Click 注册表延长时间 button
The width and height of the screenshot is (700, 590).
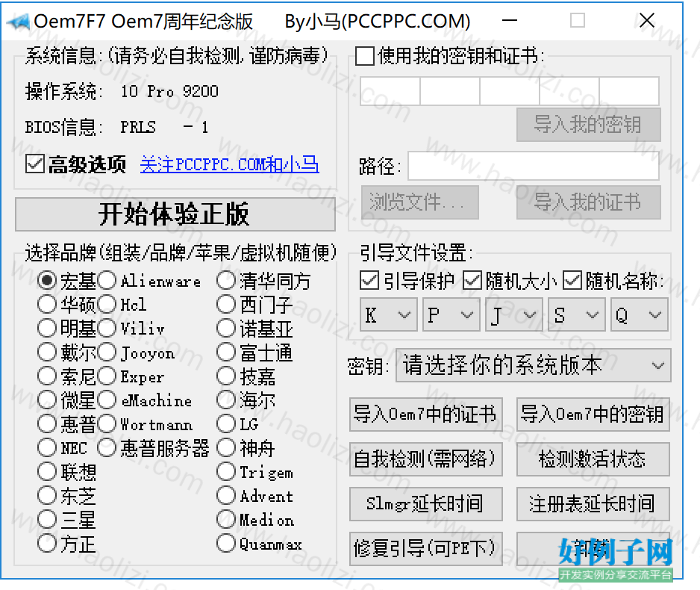click(x=593, y=504)
